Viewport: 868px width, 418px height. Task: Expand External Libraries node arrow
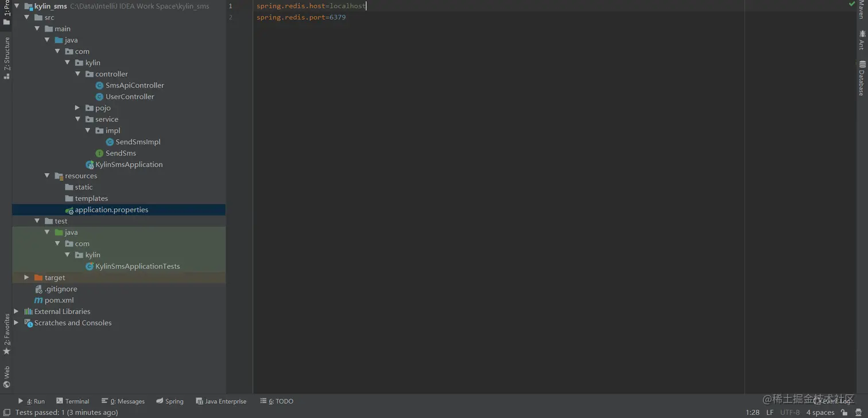coord(16,311)
